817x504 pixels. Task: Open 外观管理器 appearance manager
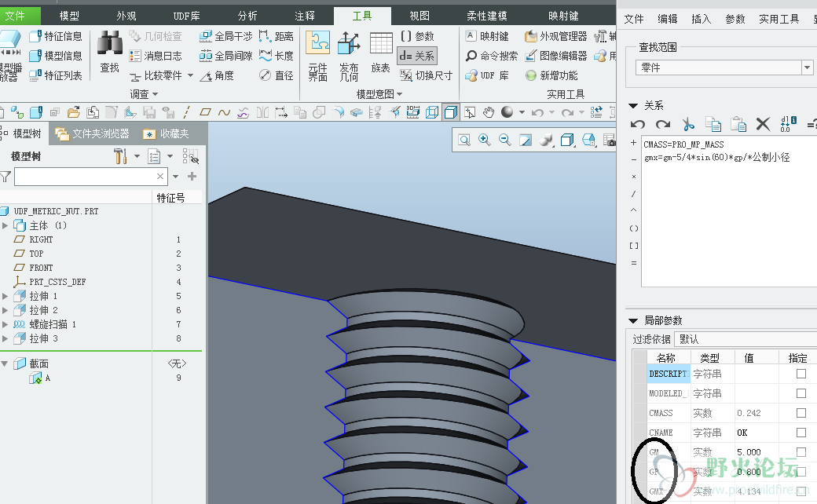click(555, 36)
